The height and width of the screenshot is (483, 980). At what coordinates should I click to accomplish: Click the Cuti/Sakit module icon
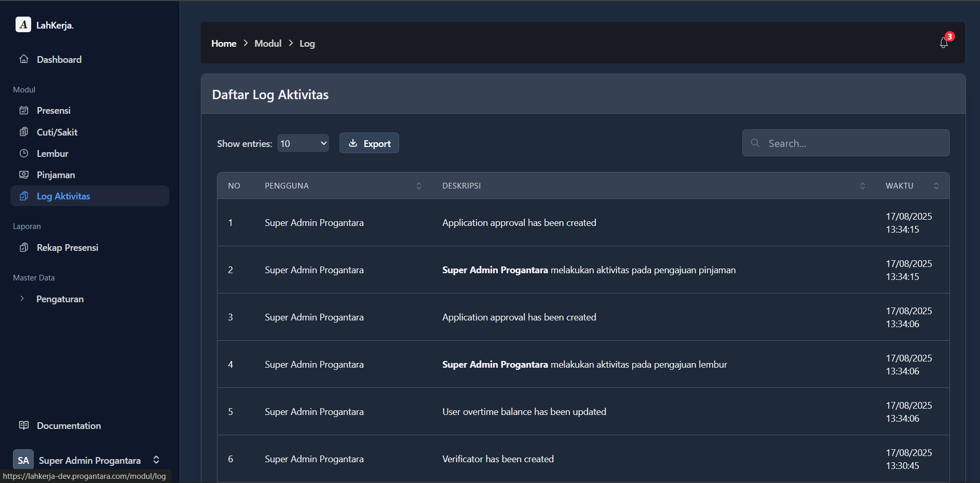24,132
